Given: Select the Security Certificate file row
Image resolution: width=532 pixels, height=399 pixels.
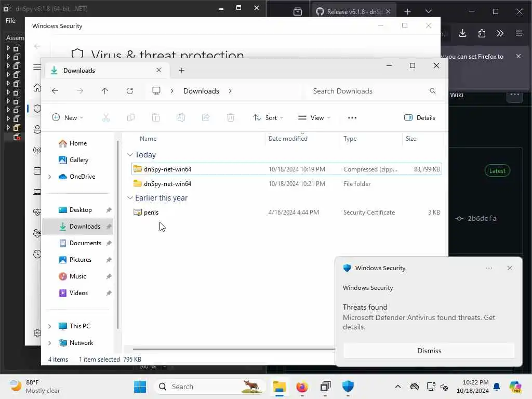Looking at the screenshot, I should tap(286, 212).
